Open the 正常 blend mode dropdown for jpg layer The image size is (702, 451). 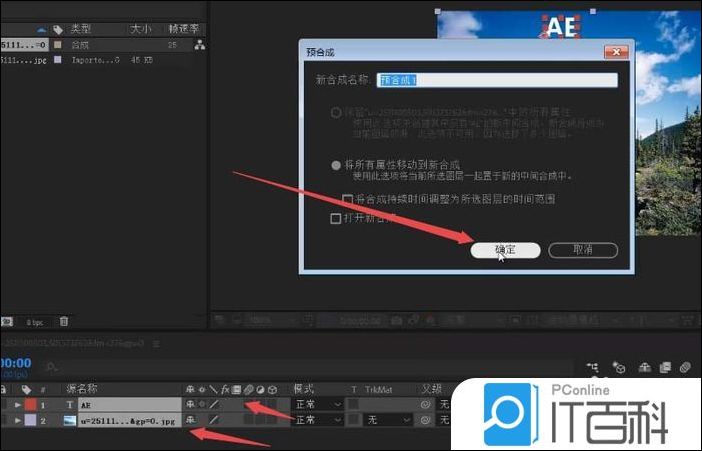[318, 420]
